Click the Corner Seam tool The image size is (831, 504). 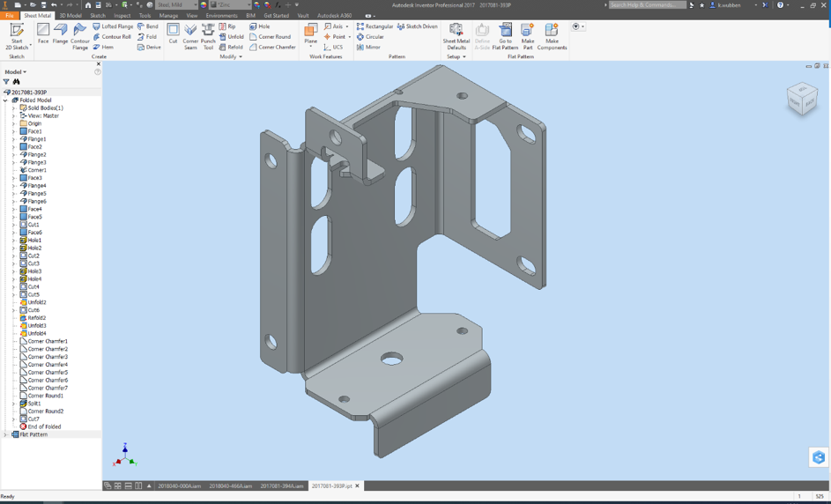click(190, 35)
